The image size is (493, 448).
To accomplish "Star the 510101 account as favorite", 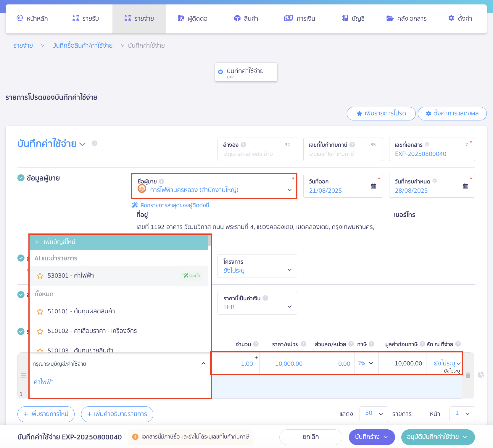I will click(40, 312).
